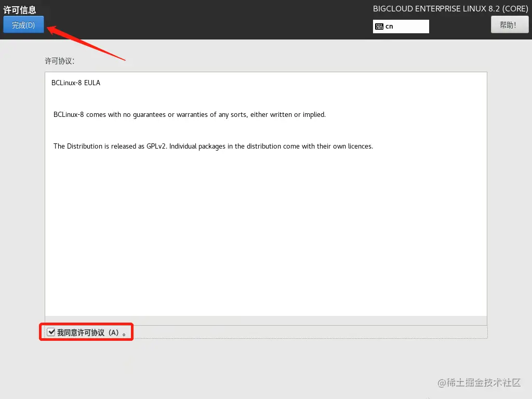Image resolution: width=532 pixels, height=399 pixels.
Task: Click the keyboard icon beside cn
Action: (x=379, y=26)
